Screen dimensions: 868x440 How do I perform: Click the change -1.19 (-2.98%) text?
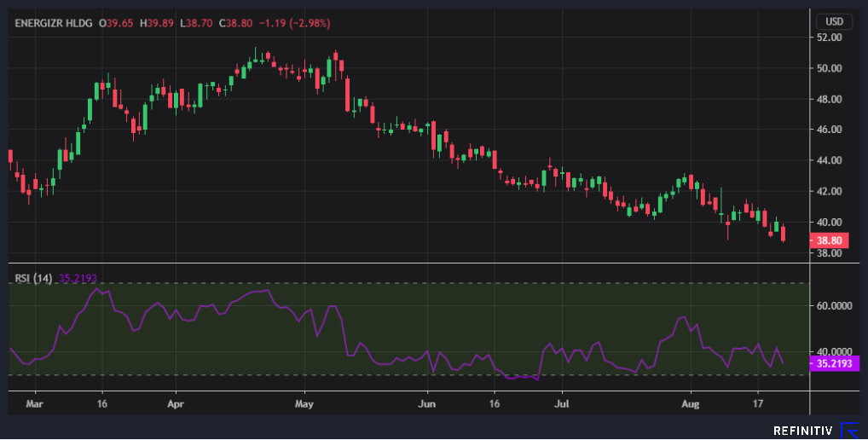click(294, 23)
